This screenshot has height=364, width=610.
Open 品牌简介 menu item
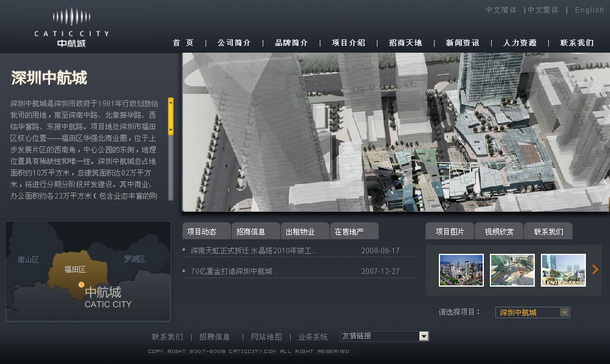291,43
